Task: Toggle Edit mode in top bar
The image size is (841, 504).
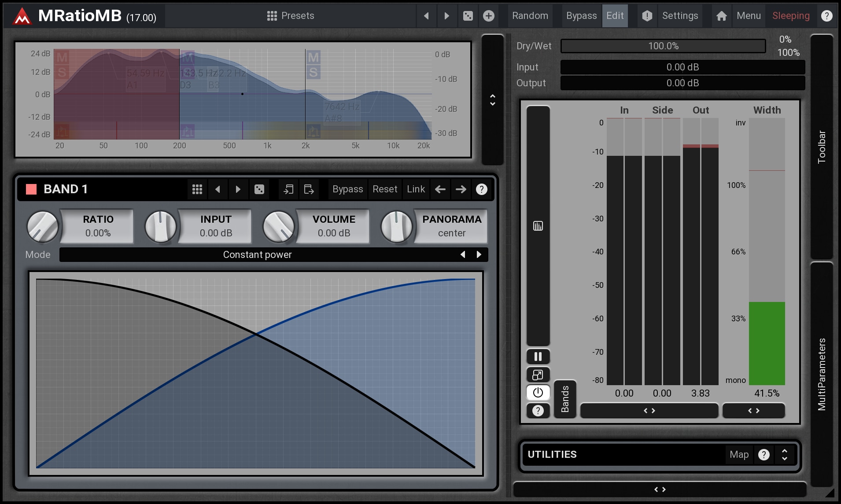Action: click(615, 16)
